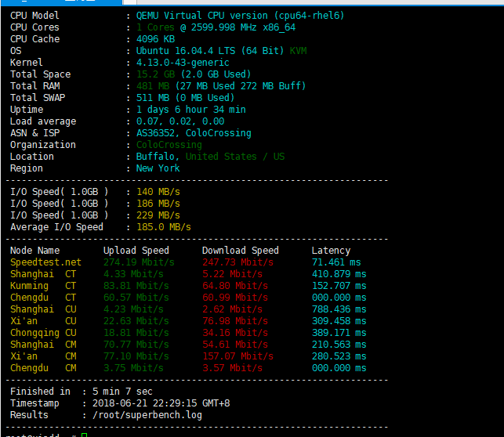
Task: Select Total RAM value 481 MB
Action: (x=153, y=86)
